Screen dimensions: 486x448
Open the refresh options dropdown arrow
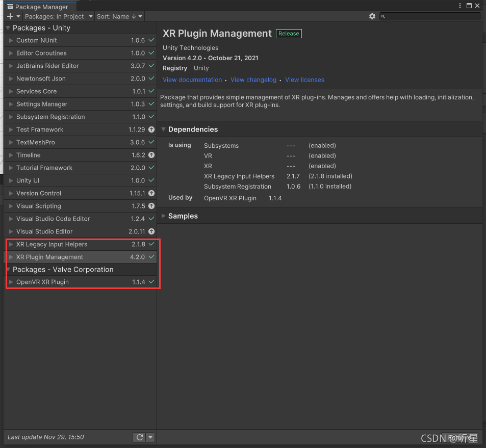(150, 437)
